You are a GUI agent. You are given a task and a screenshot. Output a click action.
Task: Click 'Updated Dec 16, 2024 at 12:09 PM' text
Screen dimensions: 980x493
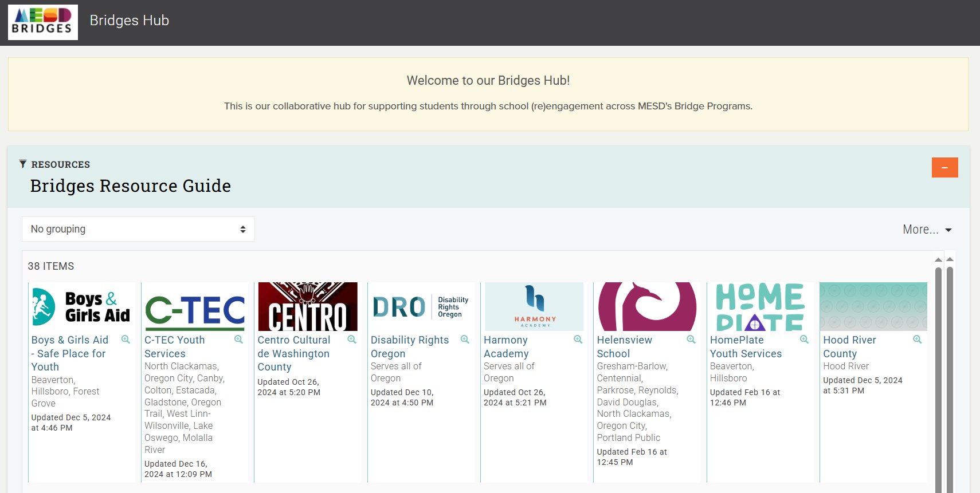pos(178,469)
